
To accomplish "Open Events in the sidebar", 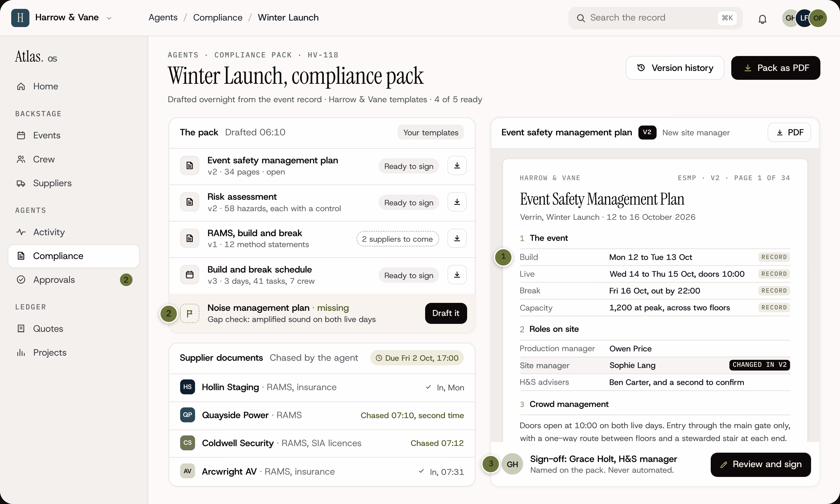I will (74, 135).
